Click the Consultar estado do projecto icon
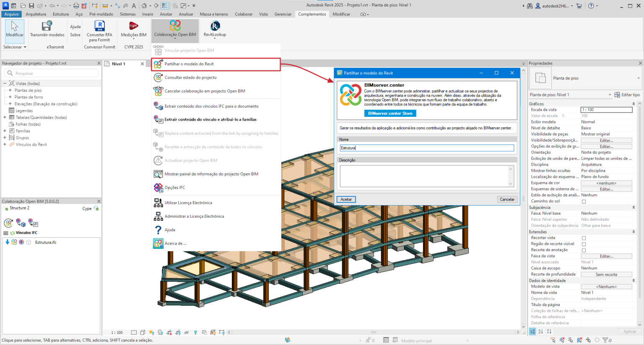644x345 pixels. tap(158, 77)
